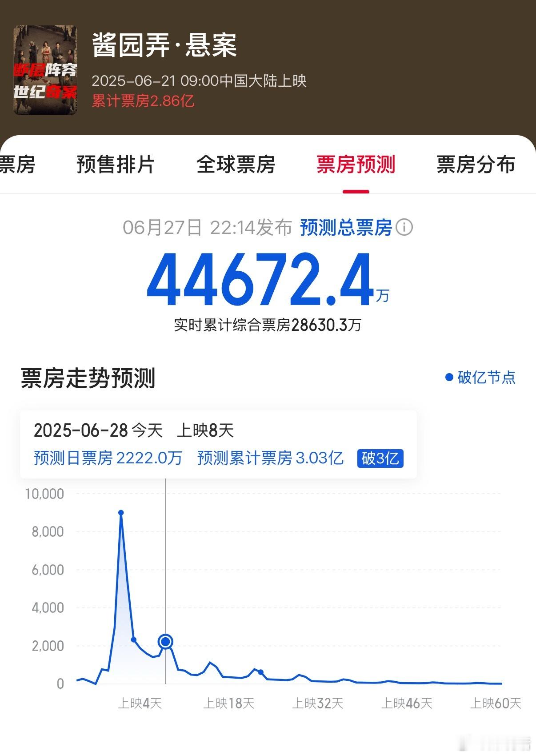Tap the milestone dot after the peak
536x756 pixels.
click(134, 639)
